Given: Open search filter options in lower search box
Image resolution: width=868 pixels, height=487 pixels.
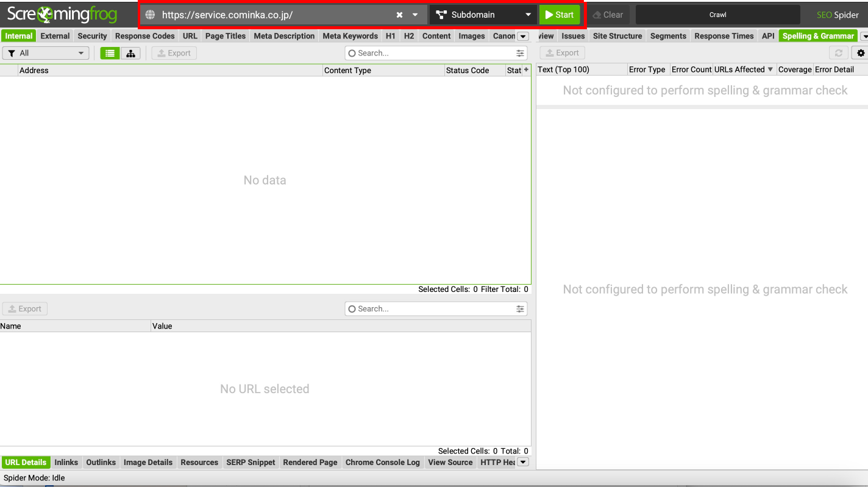Looking at the screenshot, I should 520,309.
